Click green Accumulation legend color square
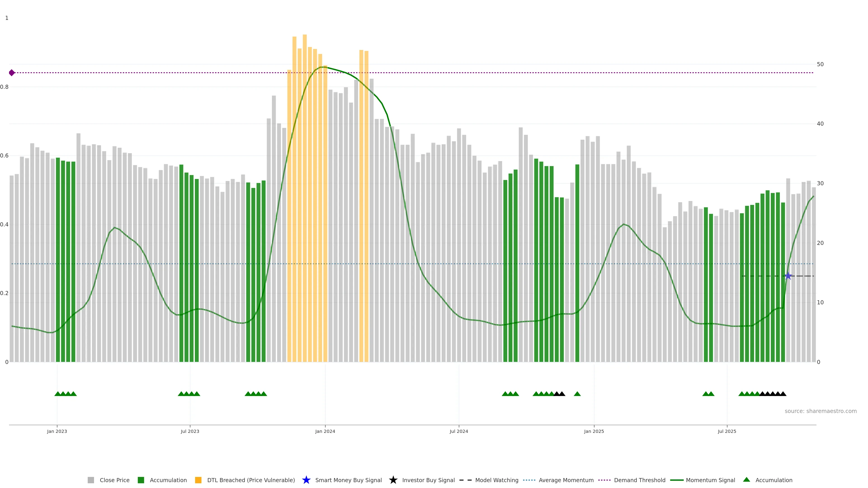868x488 pixels. 141,480
